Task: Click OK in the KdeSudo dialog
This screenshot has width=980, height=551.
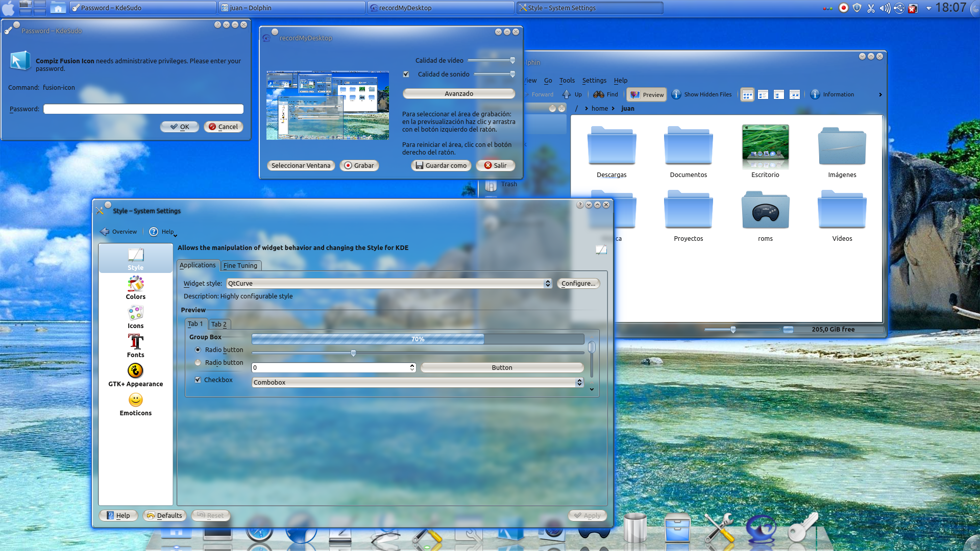Action: click(x=180, y=127)
